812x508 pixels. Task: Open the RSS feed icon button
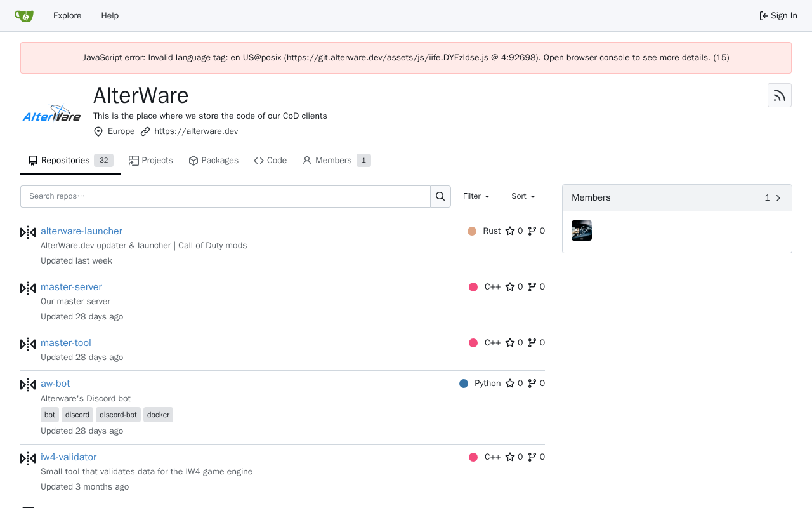[x=779, y=95]
